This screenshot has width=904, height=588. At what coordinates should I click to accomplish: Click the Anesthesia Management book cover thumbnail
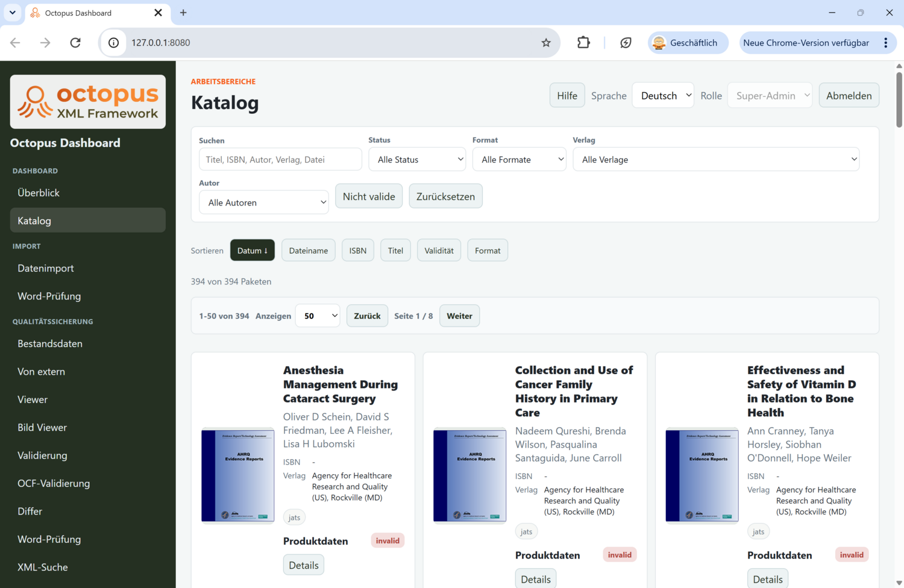pos(237,475)
